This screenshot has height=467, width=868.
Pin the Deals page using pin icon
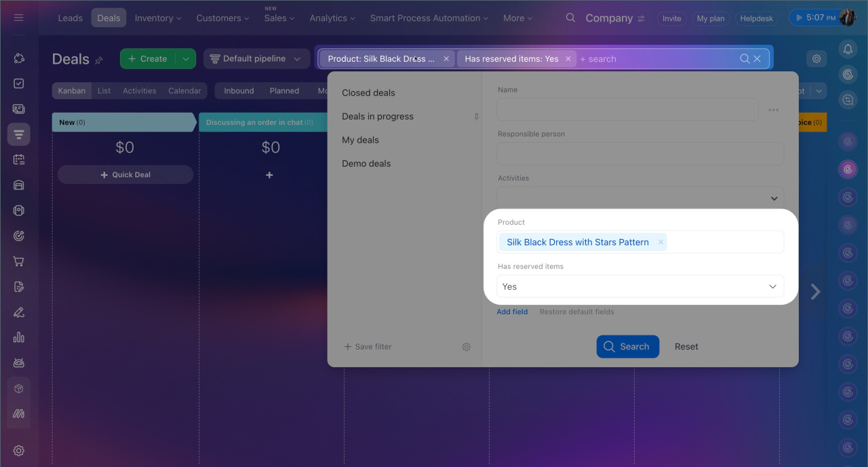(99, 60)
